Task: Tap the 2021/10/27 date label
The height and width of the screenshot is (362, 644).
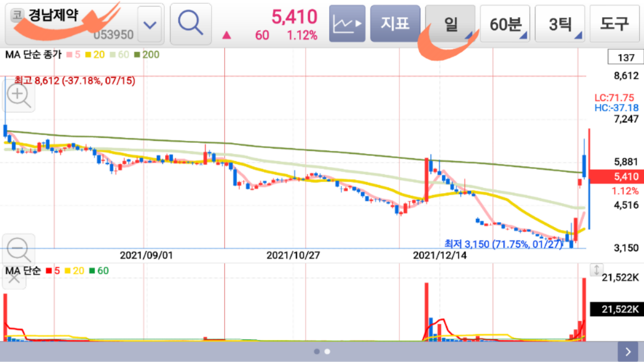Action: tap(293, 255)
